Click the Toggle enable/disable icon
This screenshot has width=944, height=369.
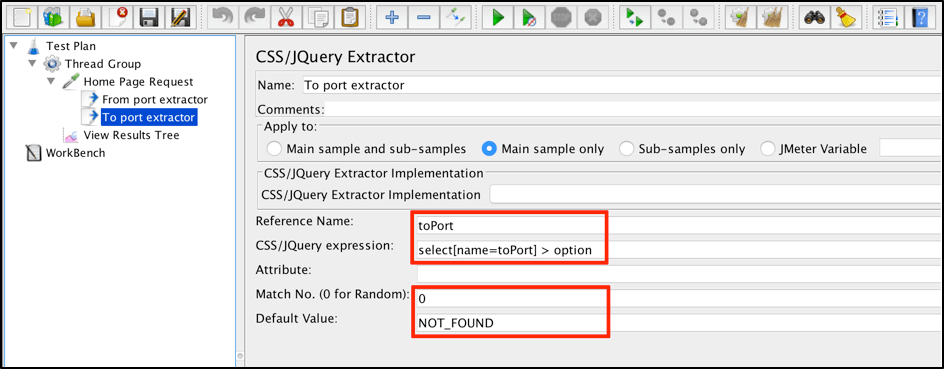pos(455,17)
